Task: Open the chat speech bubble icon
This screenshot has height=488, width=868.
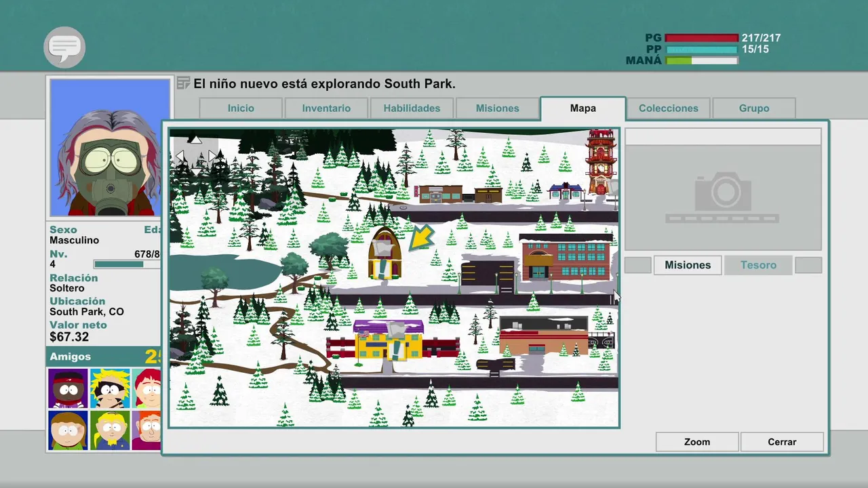Action: click(64, 47)
